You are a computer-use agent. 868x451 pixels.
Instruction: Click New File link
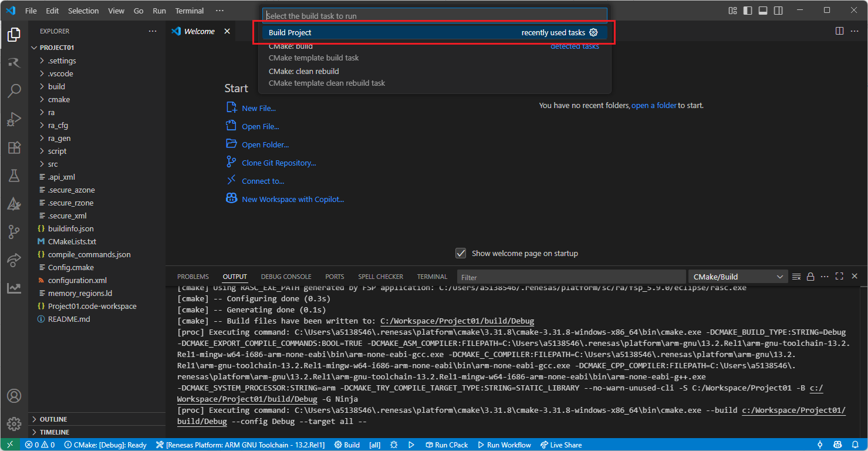point(251,108)
